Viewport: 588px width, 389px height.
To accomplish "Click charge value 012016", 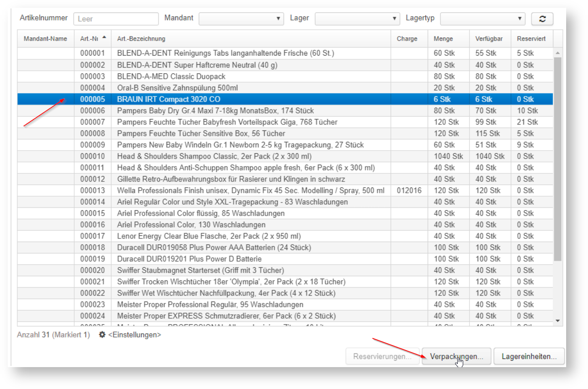I will coord(409,190).
